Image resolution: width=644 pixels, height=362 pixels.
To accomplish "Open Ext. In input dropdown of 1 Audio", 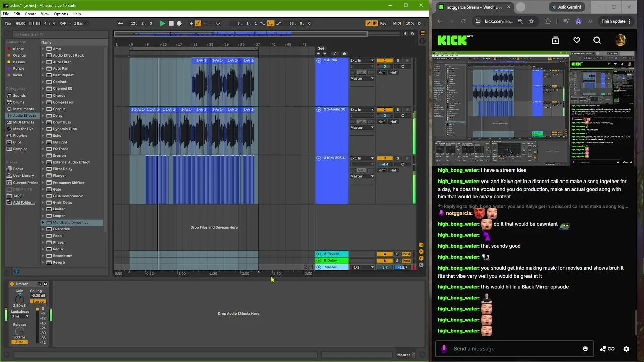I will tap(362, 60).
